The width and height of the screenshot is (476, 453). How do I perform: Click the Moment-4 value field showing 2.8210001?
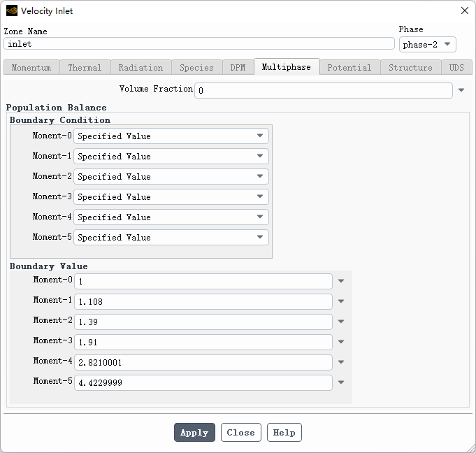click(203, 363)
